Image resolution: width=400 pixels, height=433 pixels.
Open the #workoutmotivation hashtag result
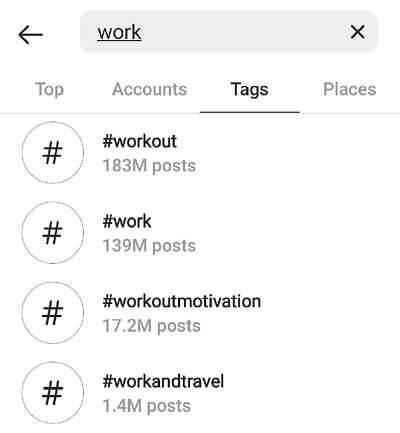point(200,313)
